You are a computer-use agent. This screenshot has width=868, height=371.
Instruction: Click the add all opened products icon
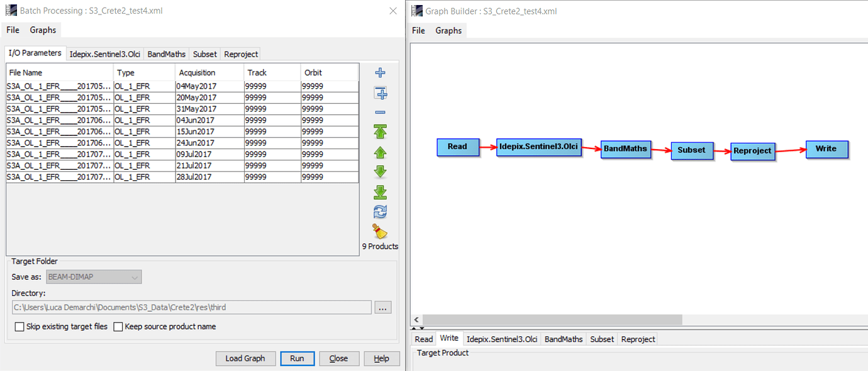pyautogui.click(x=380, y=94)
